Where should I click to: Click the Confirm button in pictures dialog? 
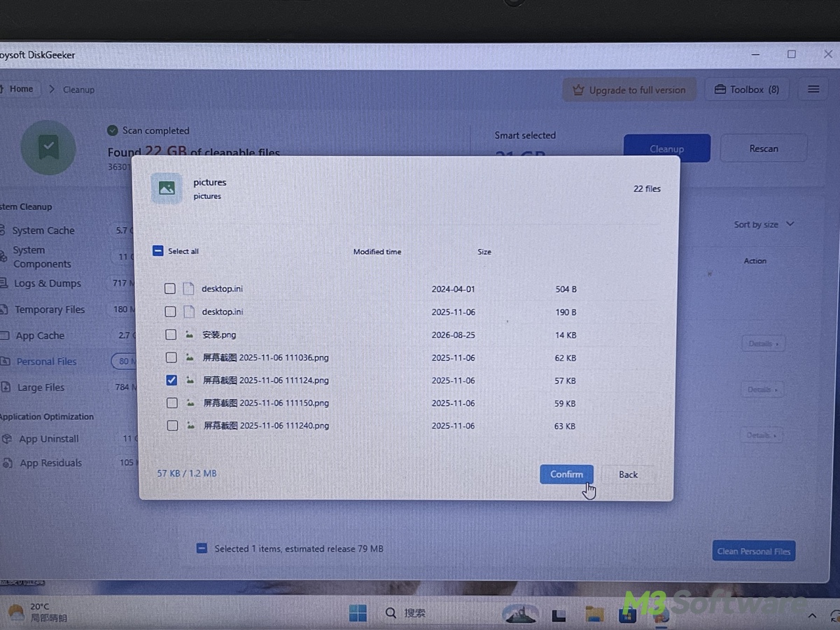566,474
